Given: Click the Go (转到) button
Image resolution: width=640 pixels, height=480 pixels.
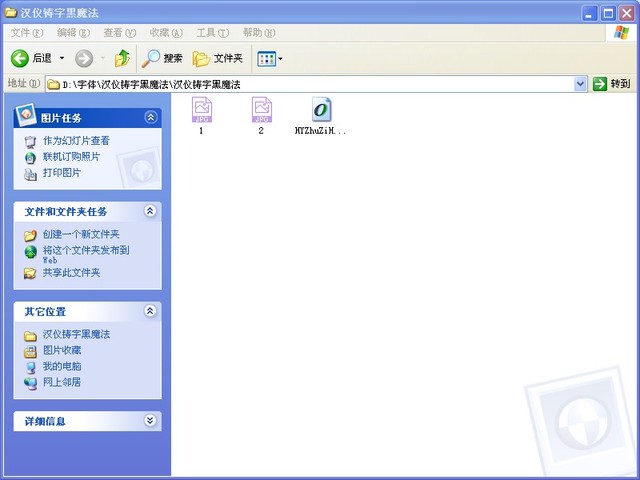Looking at the screenshot, I should coord(613,84).
